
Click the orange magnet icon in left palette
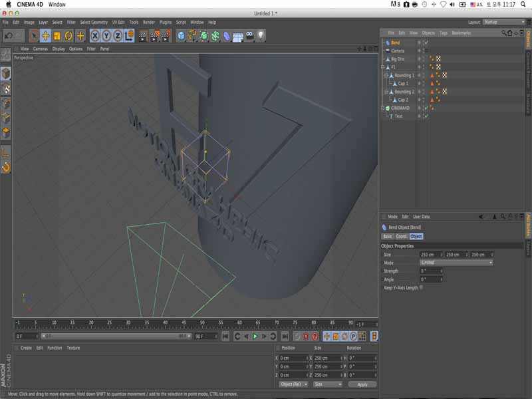click(6, 167)
